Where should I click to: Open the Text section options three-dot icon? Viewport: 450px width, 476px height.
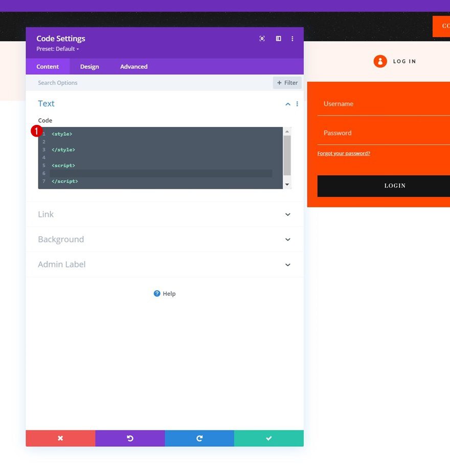(297, 104)
